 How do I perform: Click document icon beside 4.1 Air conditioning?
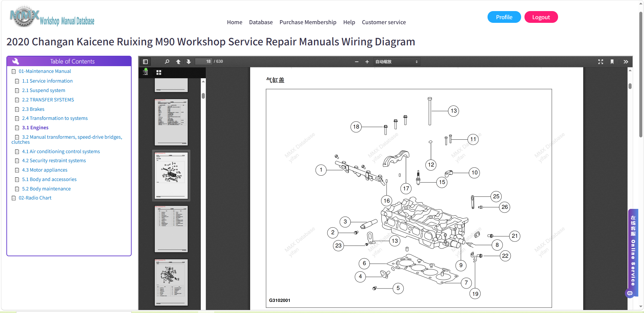click(17, 152)
